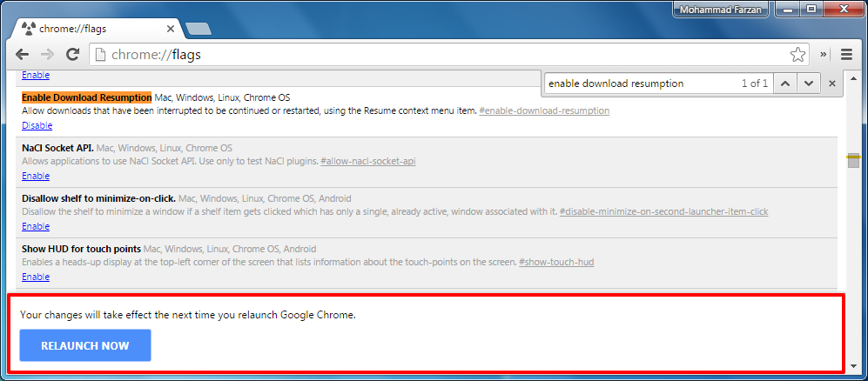
Task: Show hidden extensions via the double chevron
Action: (823, 54)
